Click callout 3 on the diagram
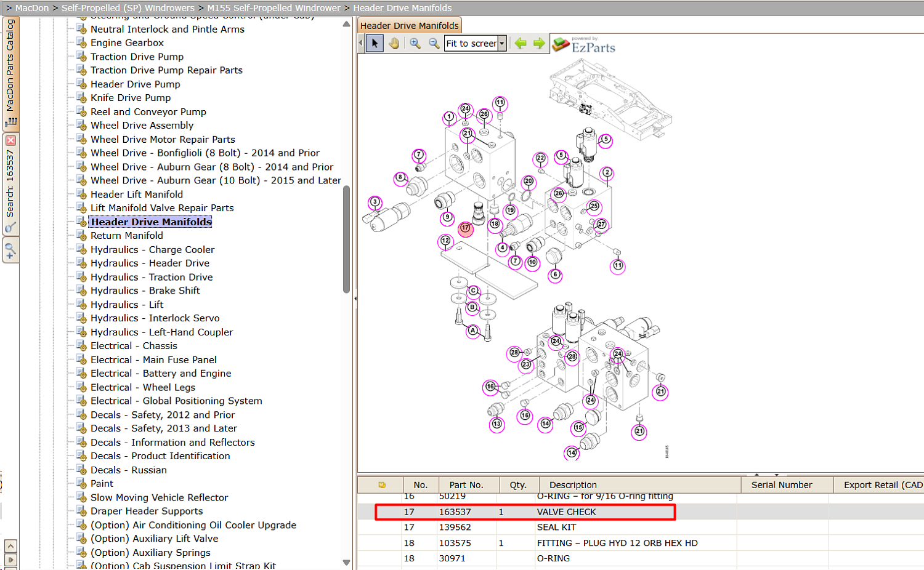924x570 pixels. point(375,202)
